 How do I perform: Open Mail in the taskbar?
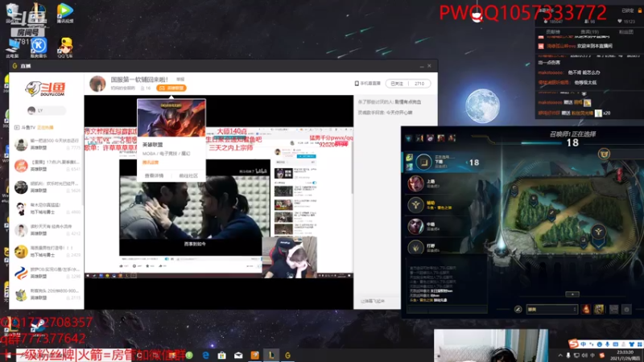[x=238, y=355]
